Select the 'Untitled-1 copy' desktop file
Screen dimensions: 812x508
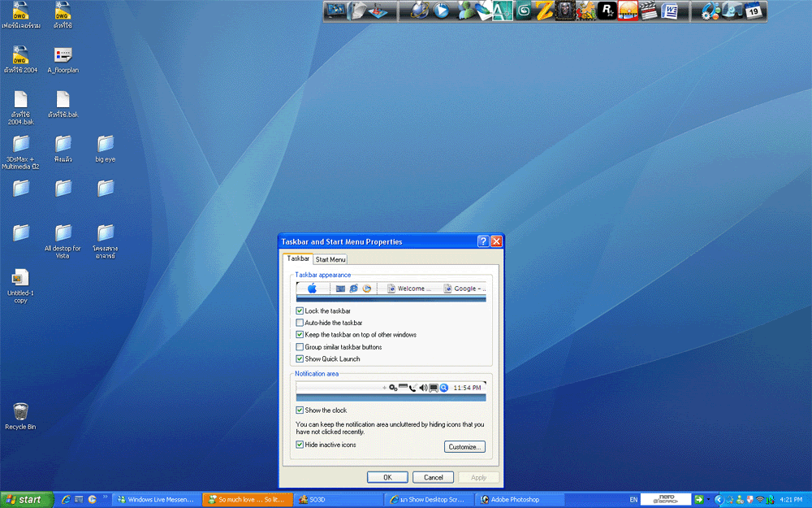(x=20, y=285)
